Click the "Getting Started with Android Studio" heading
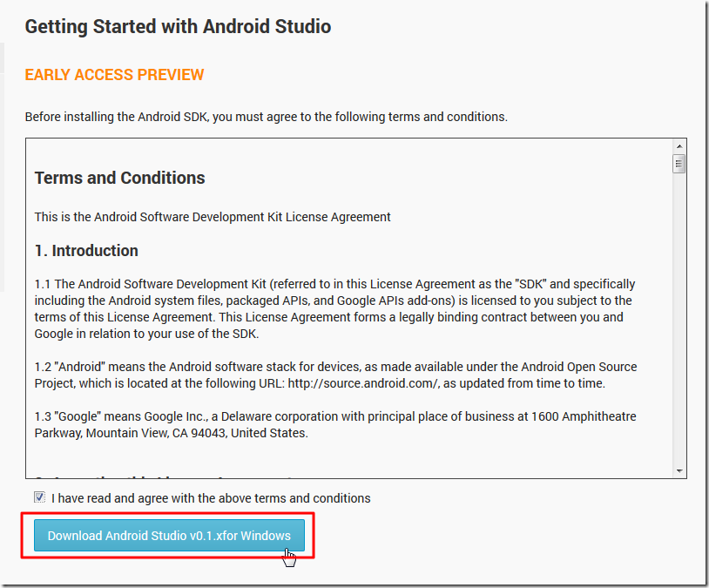The image size is (709, 588). [178, 27]
